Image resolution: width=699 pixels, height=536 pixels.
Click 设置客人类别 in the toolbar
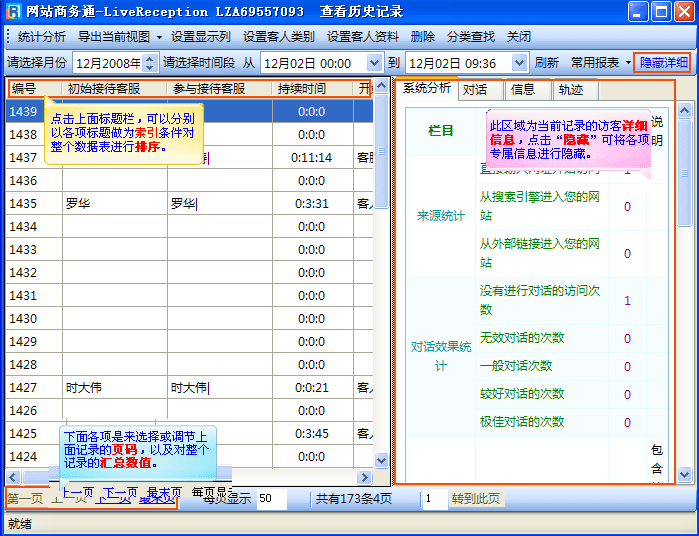click(x=278, y=36)
